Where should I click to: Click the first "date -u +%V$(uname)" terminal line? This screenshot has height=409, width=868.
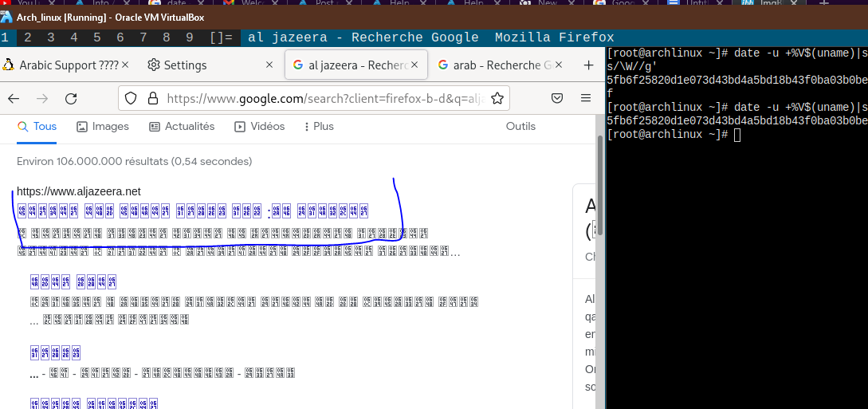pos(736,53)
